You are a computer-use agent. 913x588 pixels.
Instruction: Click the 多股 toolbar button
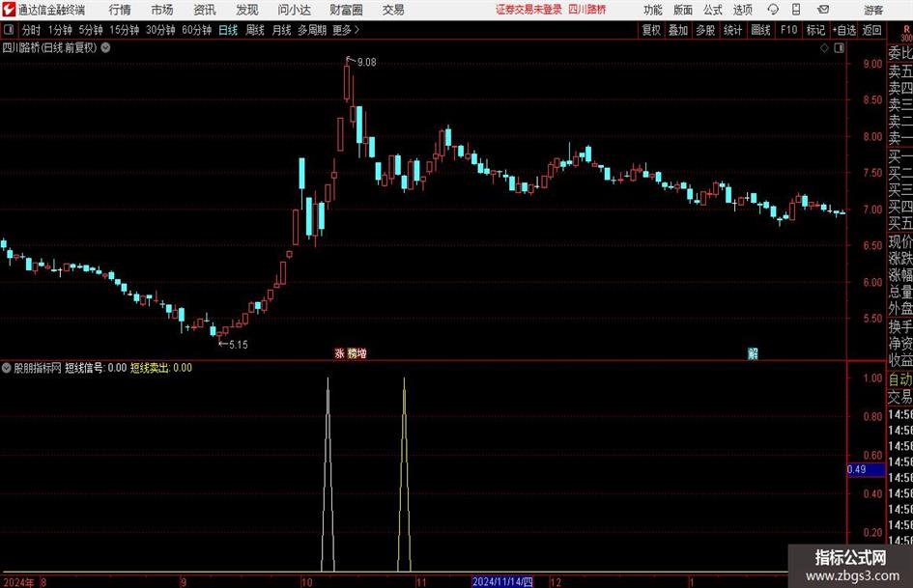[705, 30]
